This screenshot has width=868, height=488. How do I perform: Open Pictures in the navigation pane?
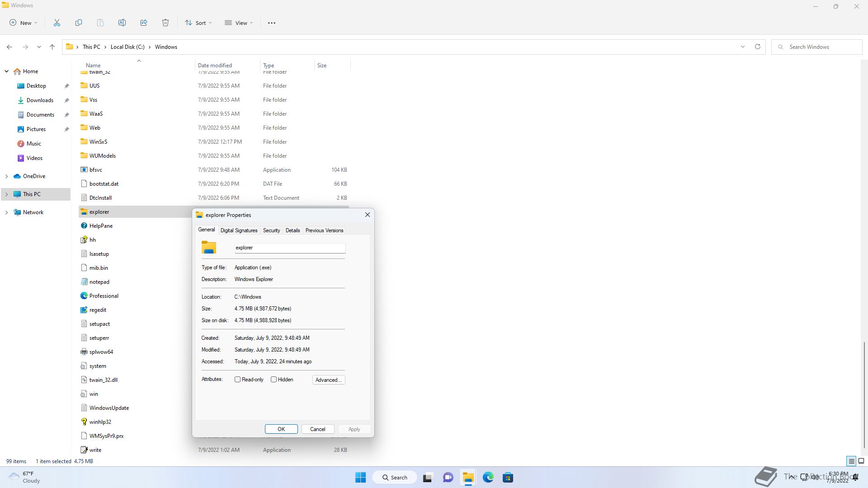pyautogui.click(x=36, y=129)
